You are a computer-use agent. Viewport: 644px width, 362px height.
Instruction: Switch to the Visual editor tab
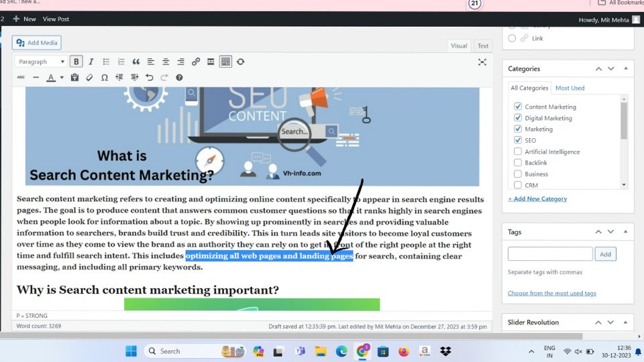459,46
